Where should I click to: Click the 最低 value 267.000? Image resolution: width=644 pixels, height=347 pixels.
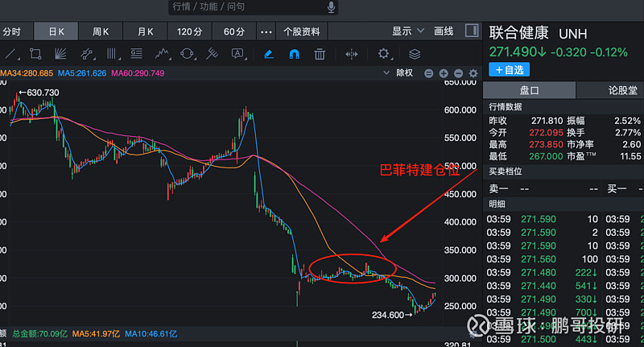pos(546,156)
